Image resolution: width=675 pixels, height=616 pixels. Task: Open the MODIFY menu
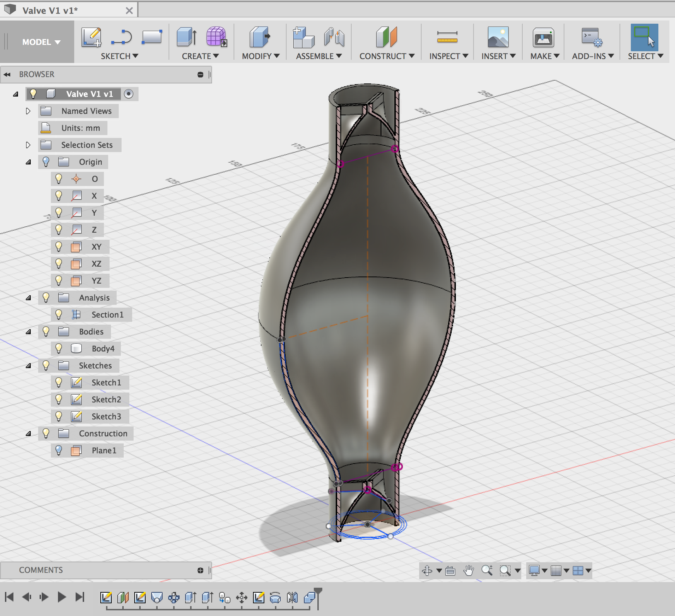tap(261, 56)
